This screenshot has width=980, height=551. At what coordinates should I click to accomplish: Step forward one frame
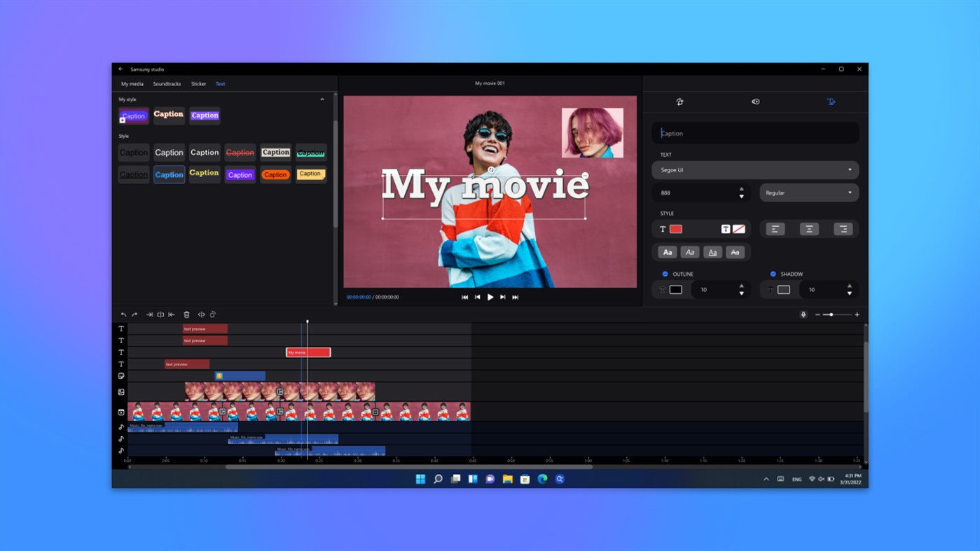[503, 298]
